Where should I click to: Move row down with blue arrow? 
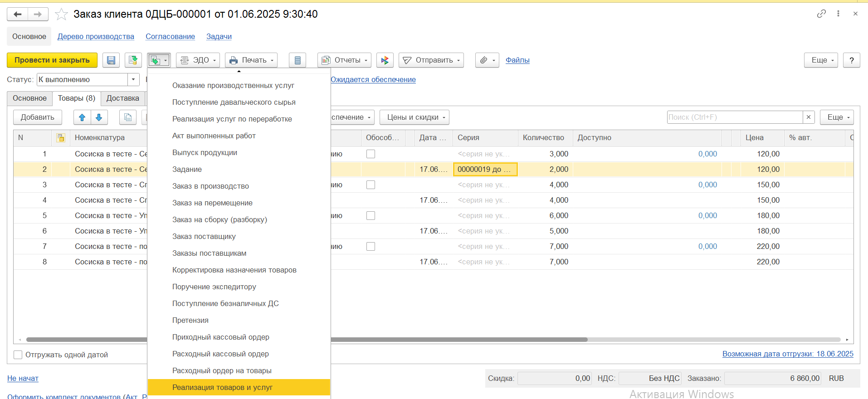pos(99,117)
